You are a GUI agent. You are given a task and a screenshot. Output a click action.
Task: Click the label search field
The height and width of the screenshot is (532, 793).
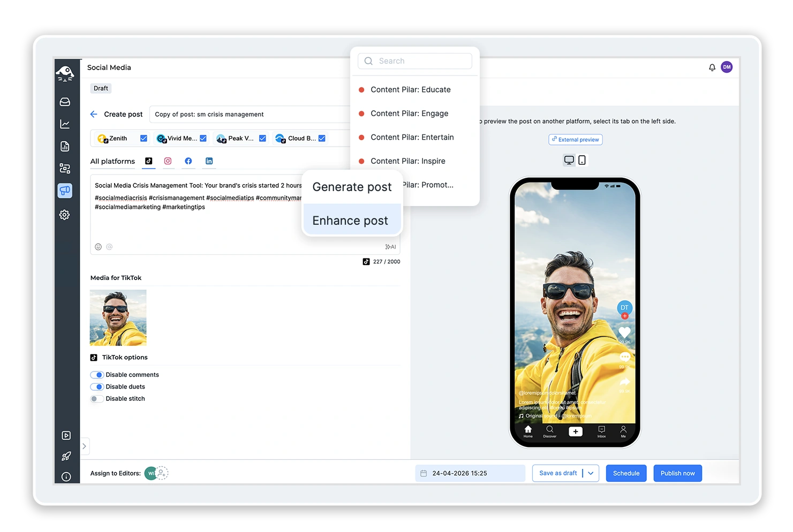coord(415,61)
